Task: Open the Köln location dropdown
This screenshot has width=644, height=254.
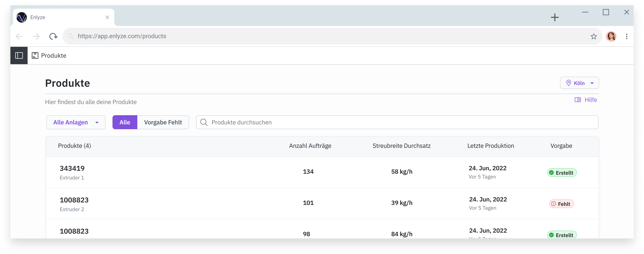Action: coord(579,83)
